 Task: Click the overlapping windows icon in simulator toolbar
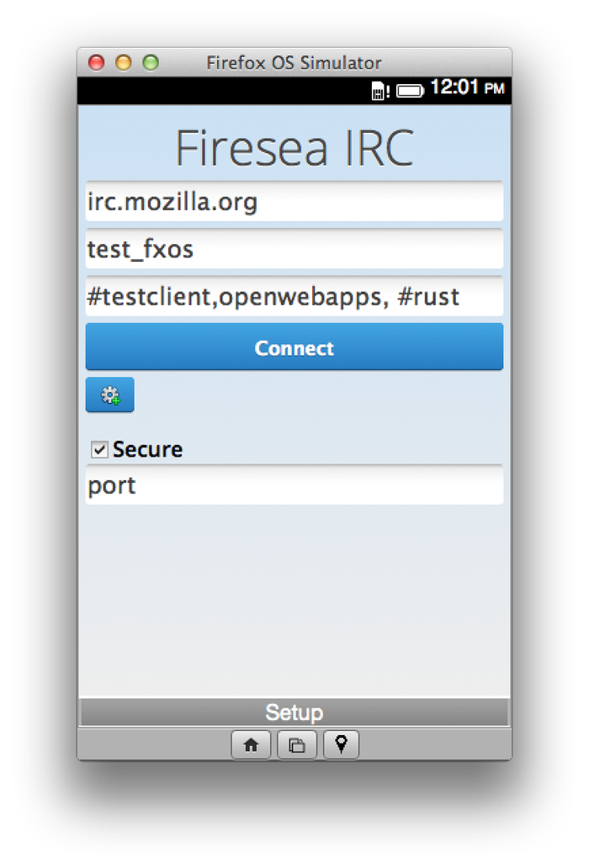point(296,745)
